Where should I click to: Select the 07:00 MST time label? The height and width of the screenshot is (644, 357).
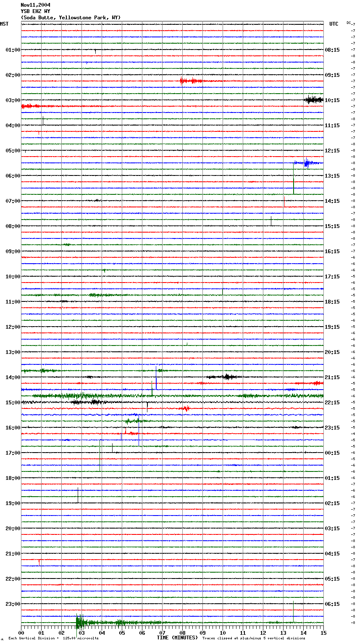(13, 201)
